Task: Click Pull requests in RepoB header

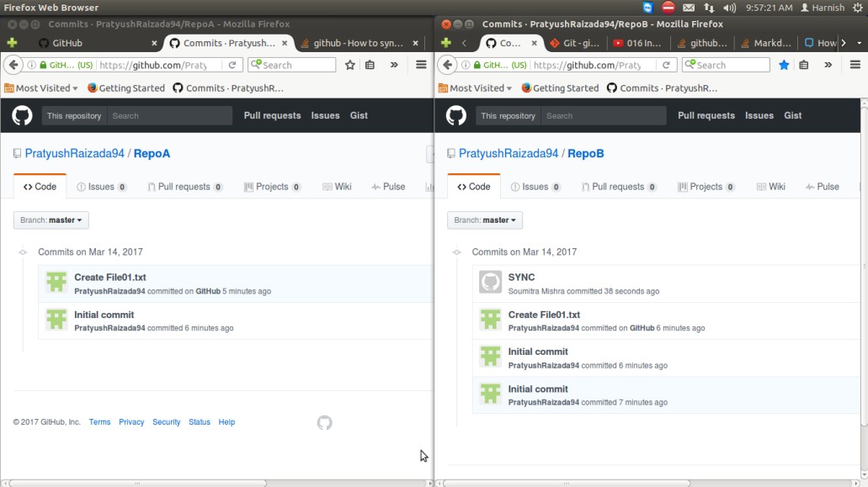Action: coord(706,115)
